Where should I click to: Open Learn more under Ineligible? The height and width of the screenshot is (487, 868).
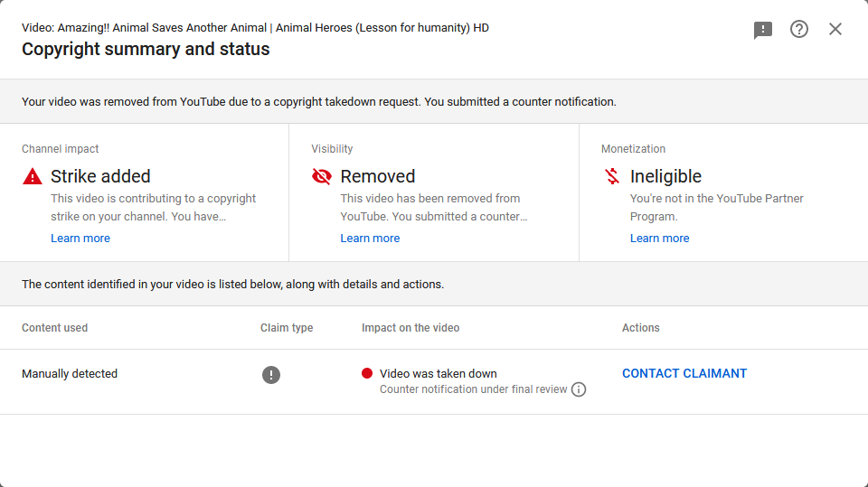click(659, 238)
